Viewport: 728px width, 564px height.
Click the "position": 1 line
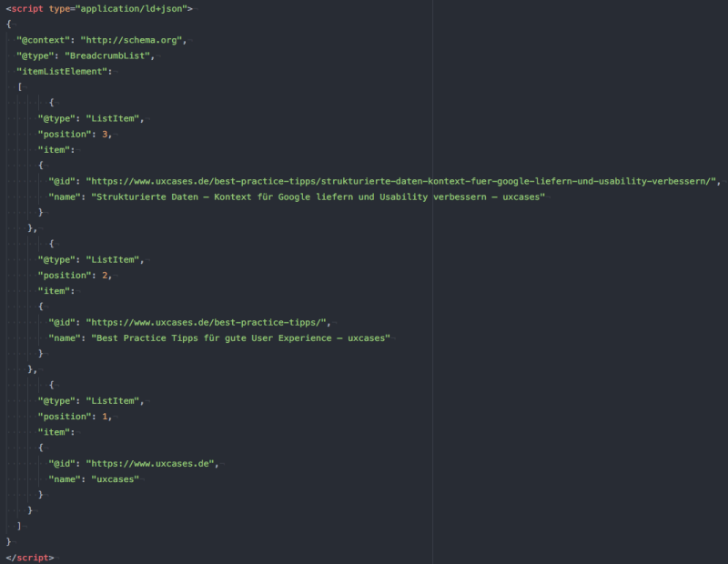point(76,417)
